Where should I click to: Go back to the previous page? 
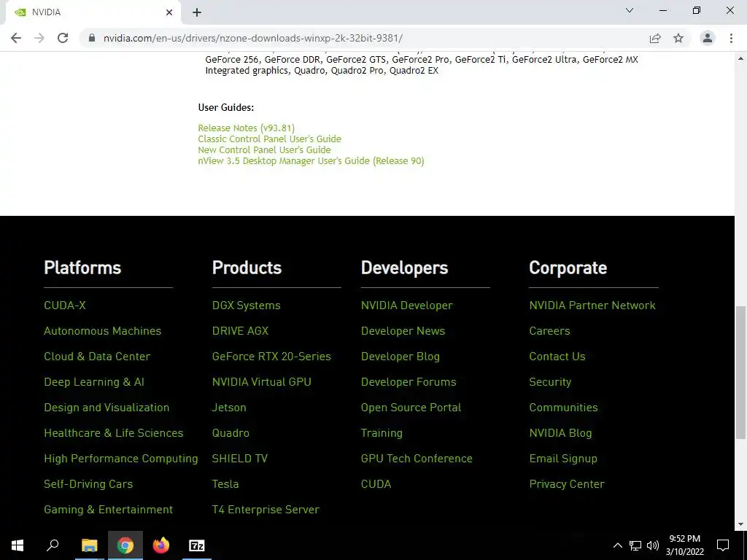coord(16,38)
